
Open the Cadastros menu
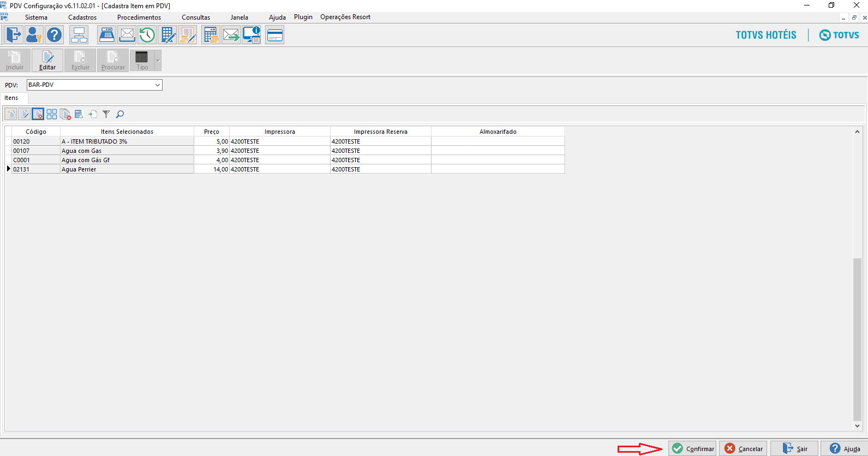(x=82, y=17)
